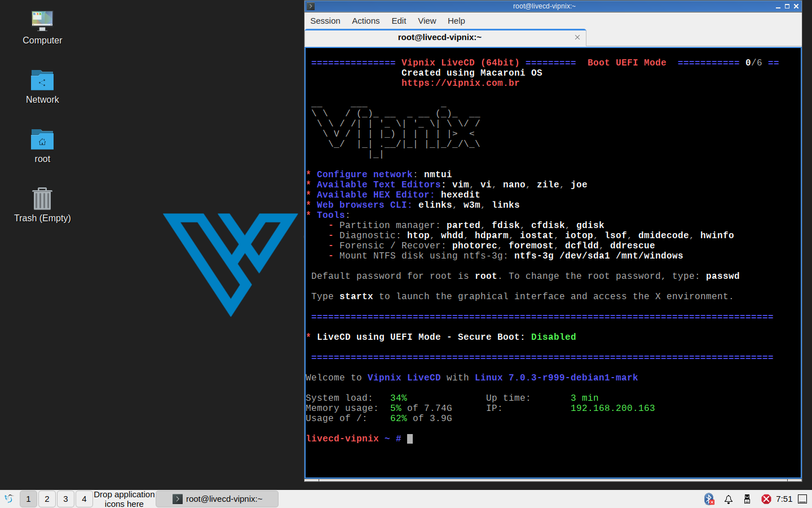Open the Edit menu

point(399,21)
